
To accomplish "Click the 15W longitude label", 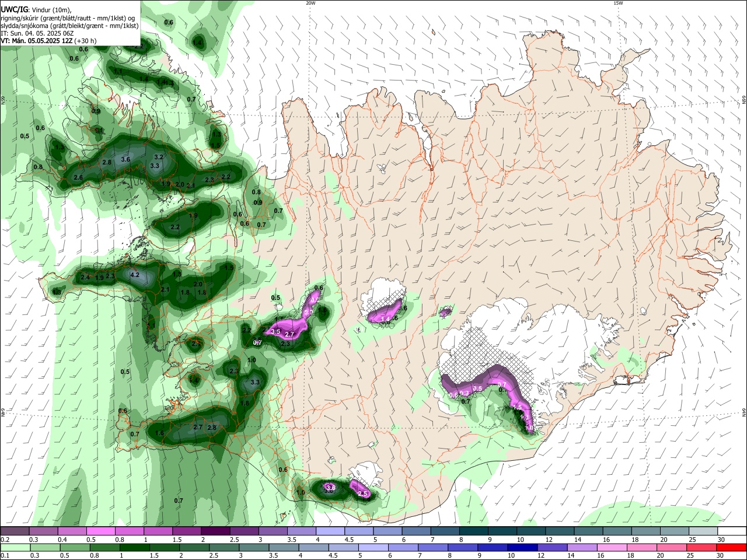I will point(618,3).
